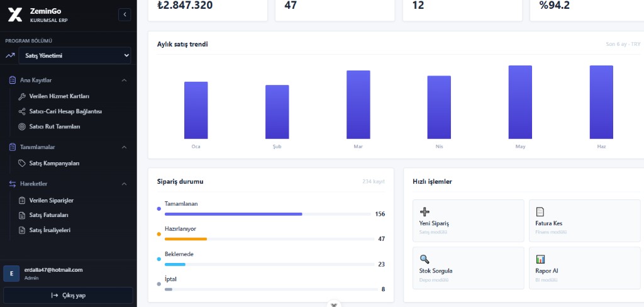Collapse the Hareketler section

click(x=125, y=184)
